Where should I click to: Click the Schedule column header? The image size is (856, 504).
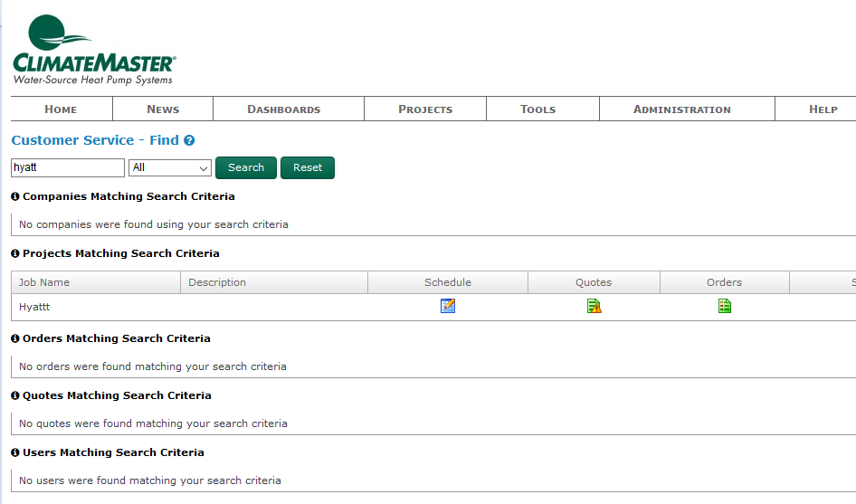pos(448,282)
